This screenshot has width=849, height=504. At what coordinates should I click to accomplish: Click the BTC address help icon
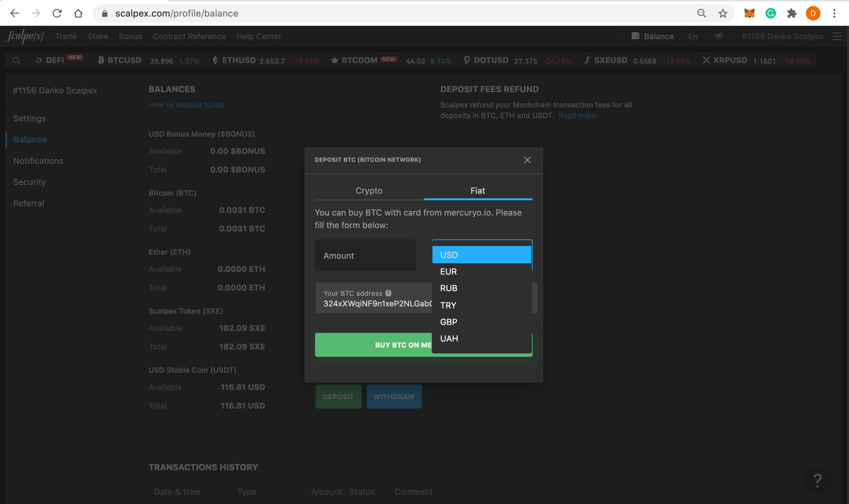[388, 293]
